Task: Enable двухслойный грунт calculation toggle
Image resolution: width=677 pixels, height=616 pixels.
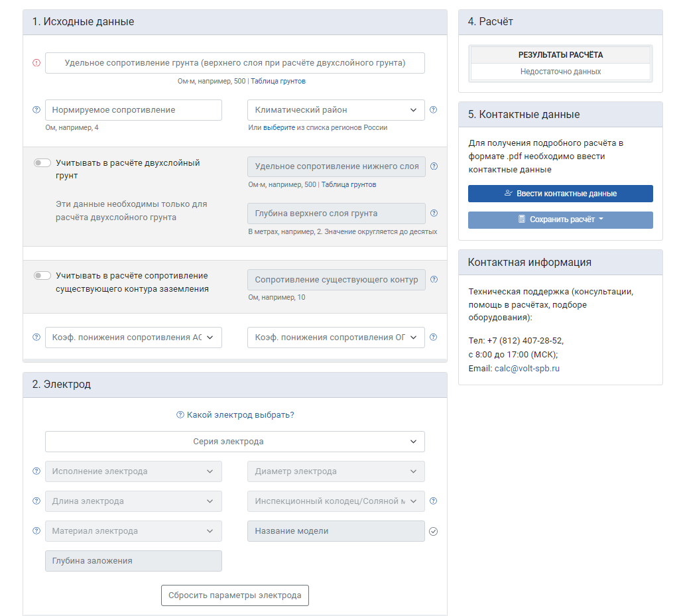Action: 42,163
